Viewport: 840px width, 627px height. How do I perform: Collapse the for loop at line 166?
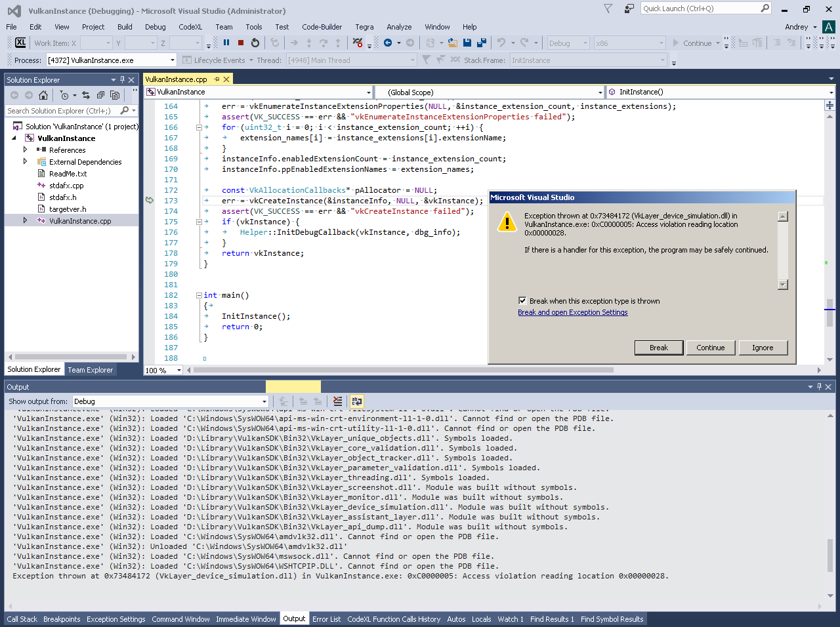(x=199, y=127)
